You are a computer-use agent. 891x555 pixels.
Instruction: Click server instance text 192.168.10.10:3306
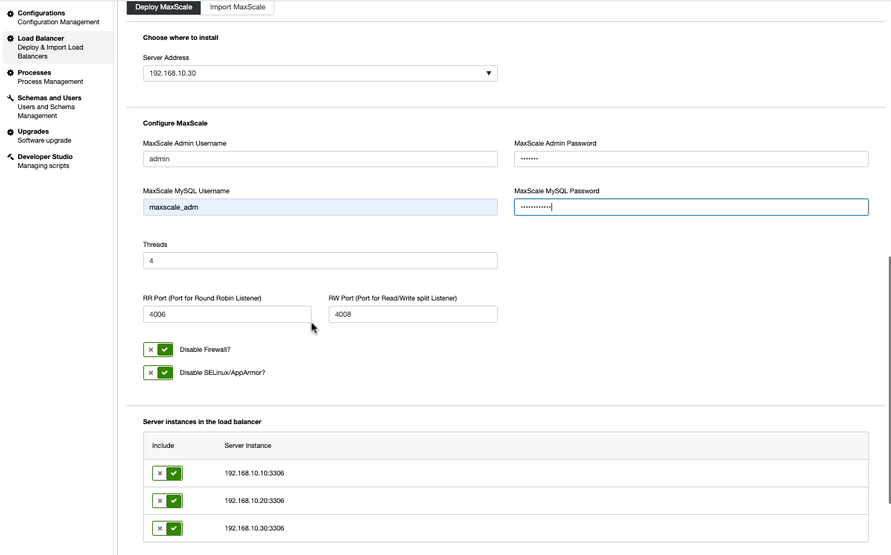point(254,473)
